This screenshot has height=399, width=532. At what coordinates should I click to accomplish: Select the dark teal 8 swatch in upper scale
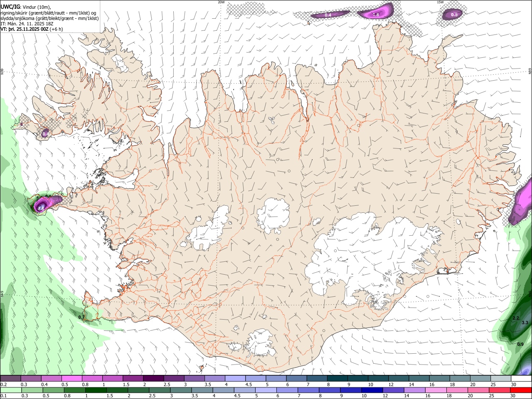(x=337, y=379)
